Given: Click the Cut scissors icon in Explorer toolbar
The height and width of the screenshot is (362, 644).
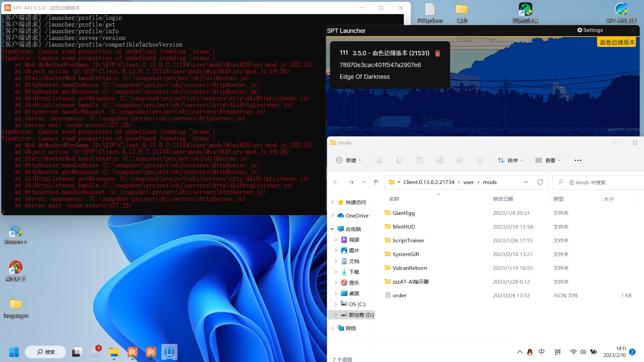Looking at the screenshot, I should click(379, 160).
